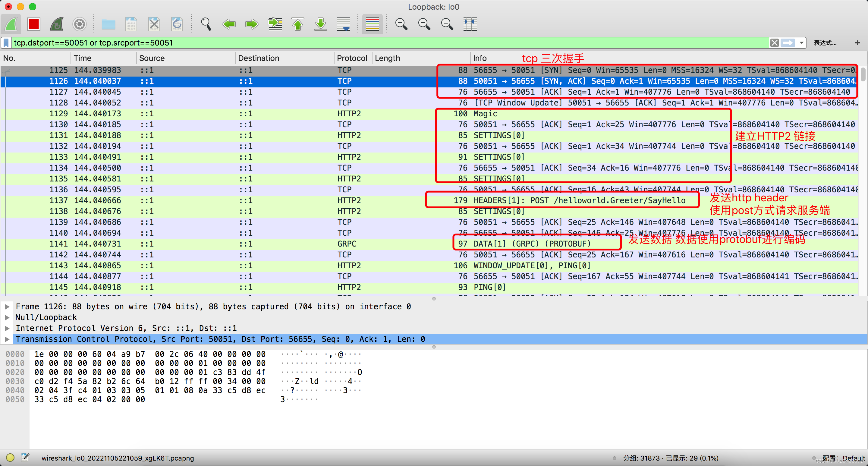
Task: Select packet 1129 Magic row
Action: pyautogui.click(x=429, y=114)
